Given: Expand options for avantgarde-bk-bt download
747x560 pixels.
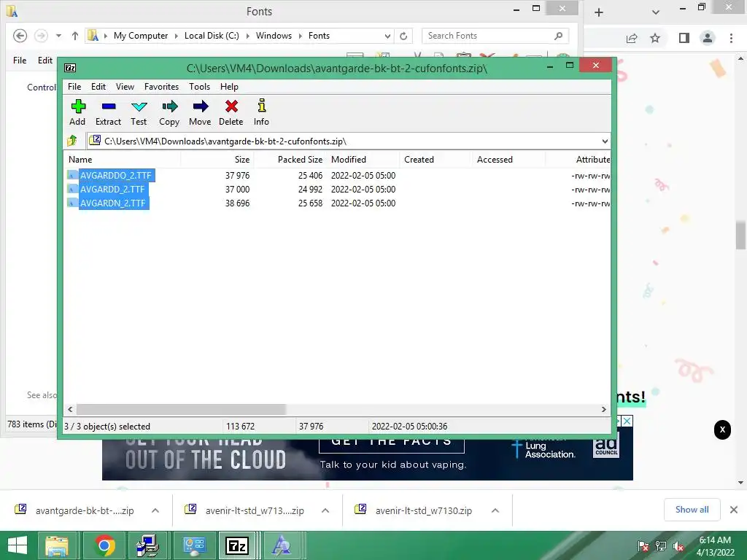Looking at the screenshot, I should (x=155, y=510).
